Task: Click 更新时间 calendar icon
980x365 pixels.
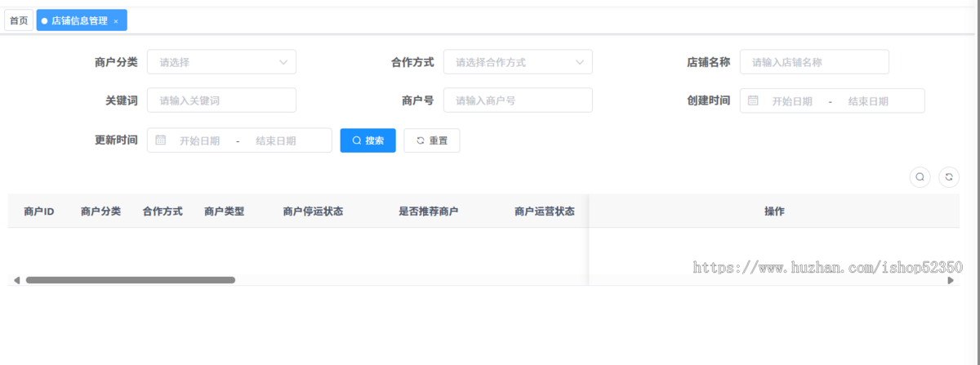Action: (160, 140)
